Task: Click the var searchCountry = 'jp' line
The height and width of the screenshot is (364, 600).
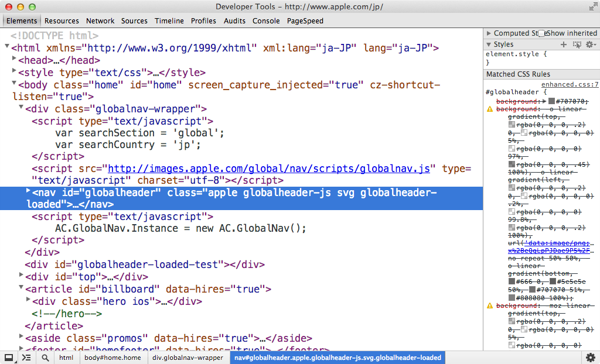Action: click(x=128, y=145)
